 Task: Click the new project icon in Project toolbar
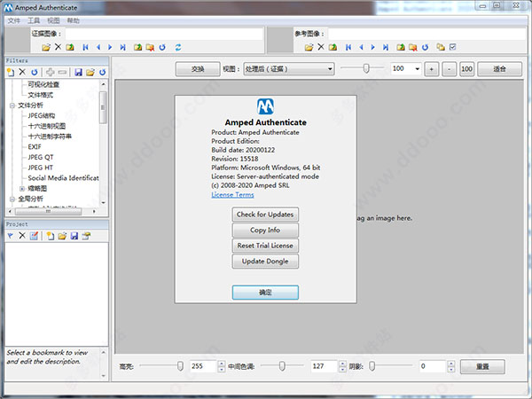pyautogui.click(x=51, y=236)
